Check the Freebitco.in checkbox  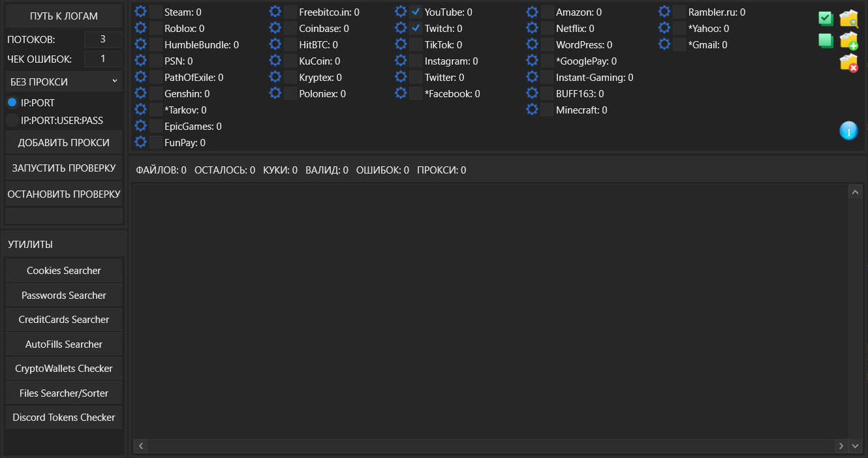[x=290, y=12]
